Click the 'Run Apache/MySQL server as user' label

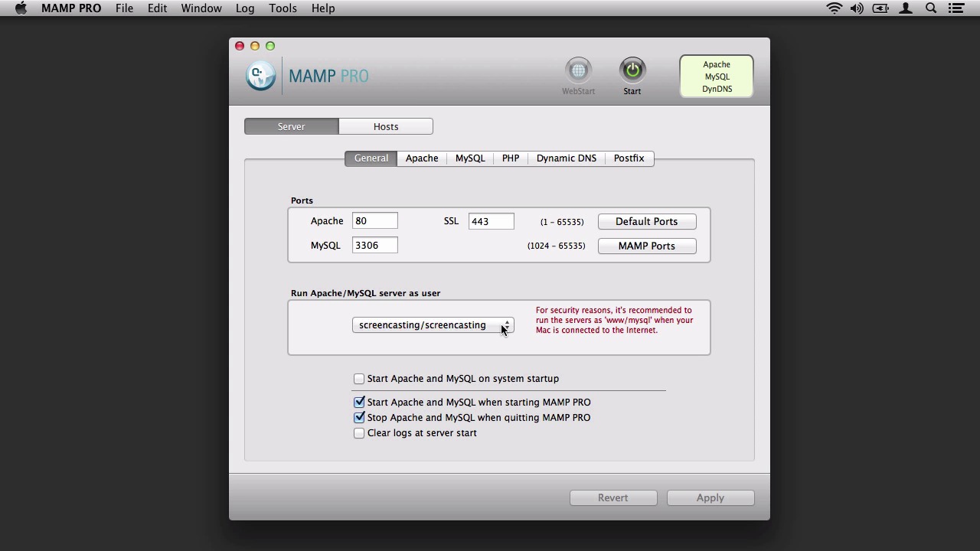tap(365, 293)
